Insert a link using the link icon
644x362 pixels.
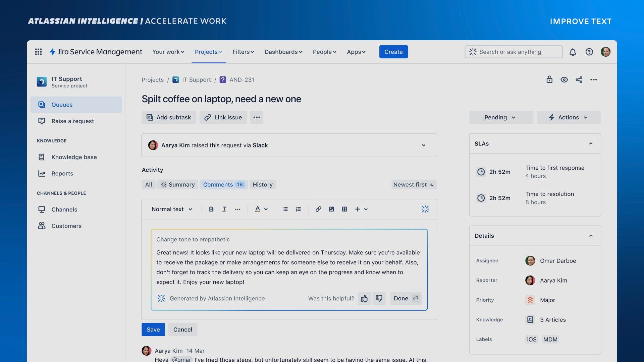pos(318,209)
